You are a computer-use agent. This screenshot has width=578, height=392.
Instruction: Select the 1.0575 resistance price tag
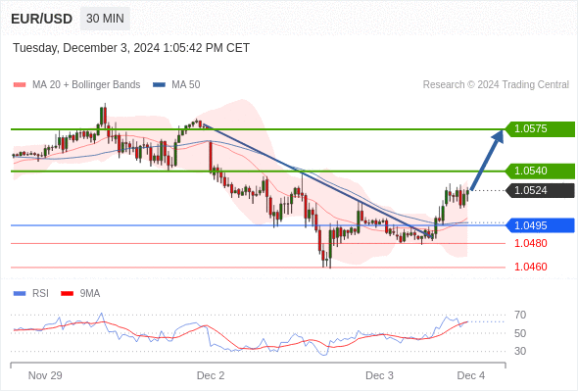pos(540,129)
